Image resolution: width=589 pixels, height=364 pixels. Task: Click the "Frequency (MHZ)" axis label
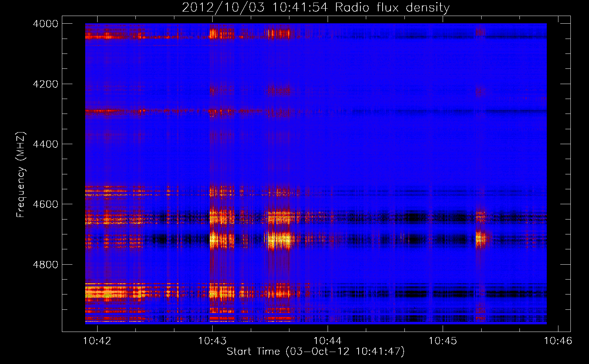[21, 175]
